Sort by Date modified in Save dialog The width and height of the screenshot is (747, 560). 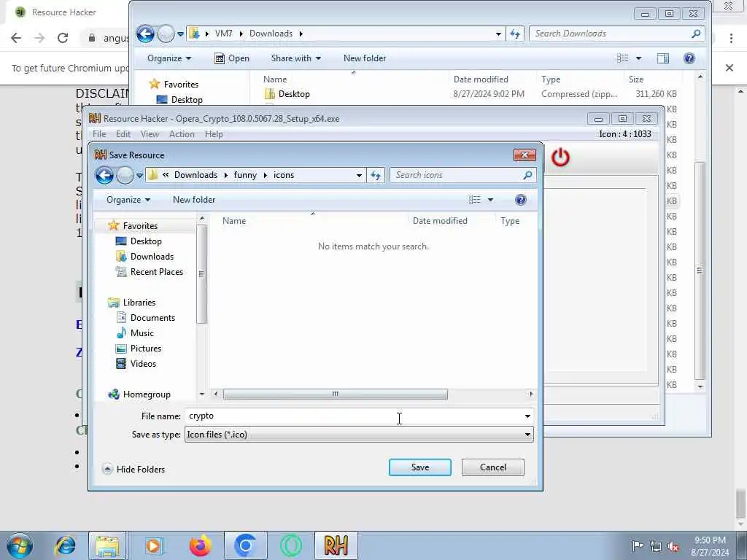point(440,221)
